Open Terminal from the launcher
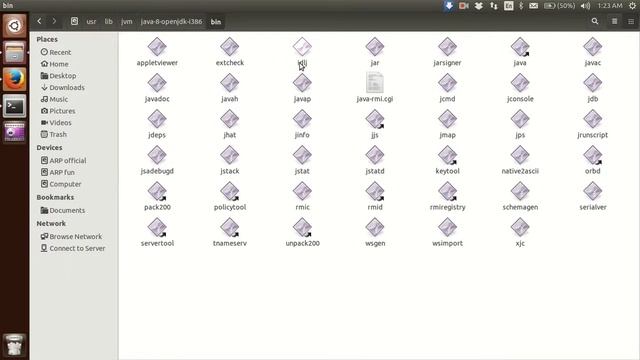 [15, 106]
